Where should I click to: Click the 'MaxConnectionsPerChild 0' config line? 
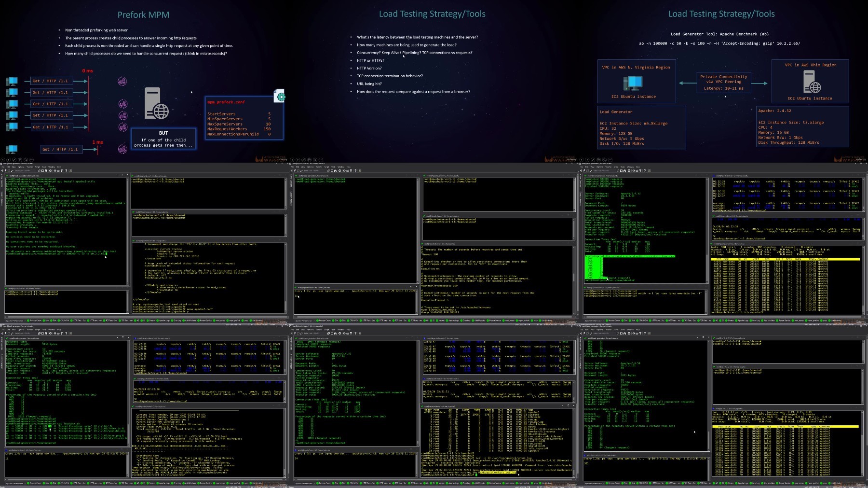239,134
